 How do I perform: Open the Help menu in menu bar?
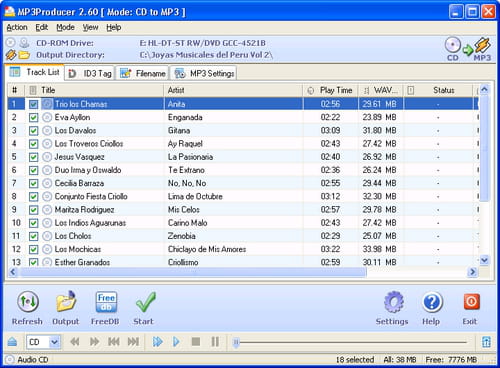(x=114, y=27)
